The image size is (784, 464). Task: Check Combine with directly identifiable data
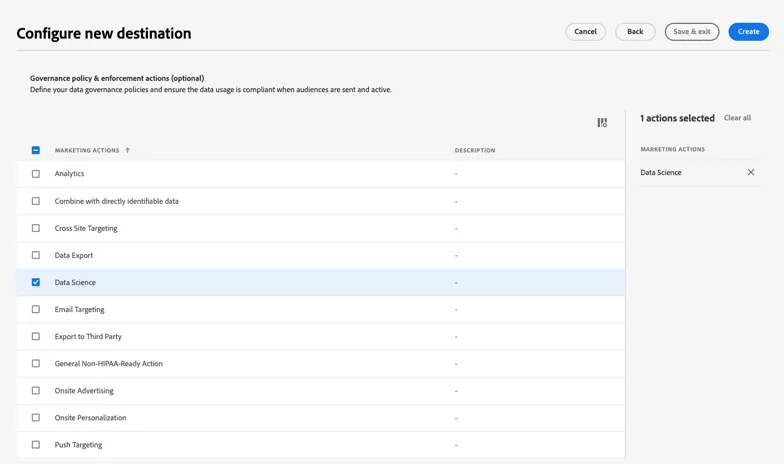[36, 201]
